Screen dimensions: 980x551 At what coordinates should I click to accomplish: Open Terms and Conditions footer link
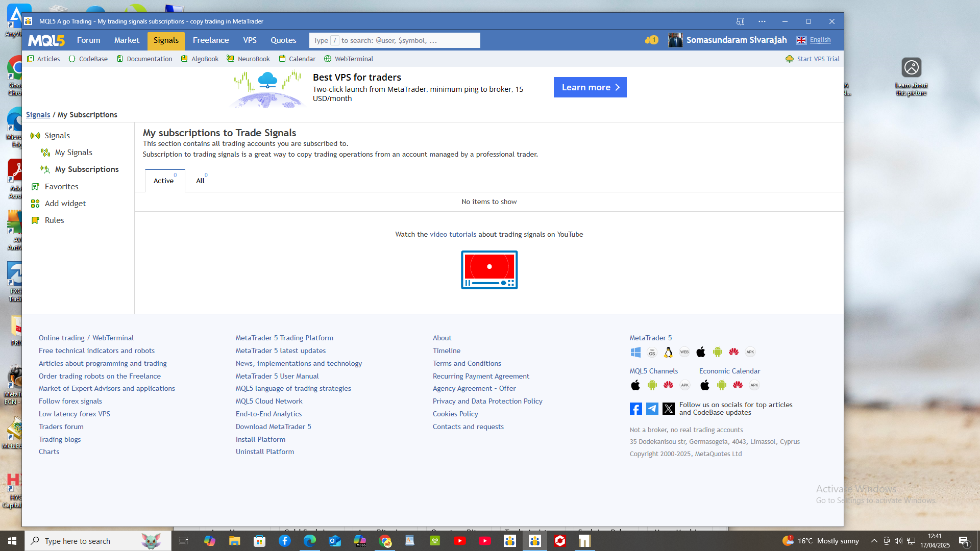[467, 364]
